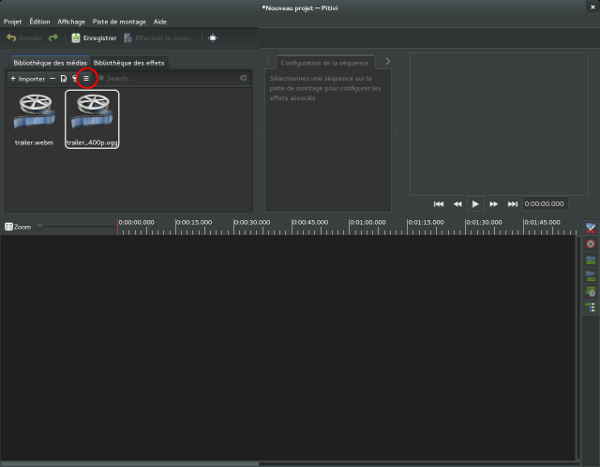The image size is (600, 467).
Task: Show next tab with the right chevron
Action: 388,62
